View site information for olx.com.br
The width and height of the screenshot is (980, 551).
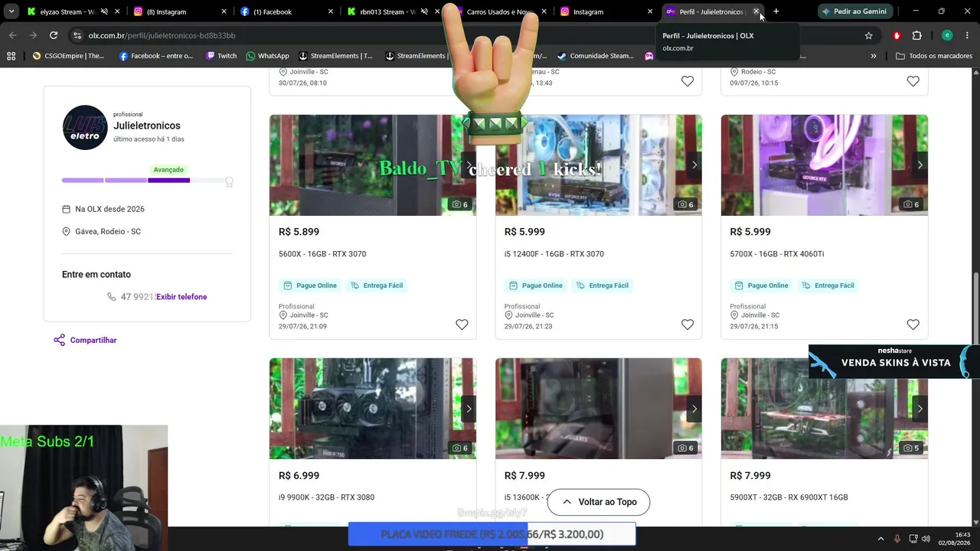[x=77, y=35]
